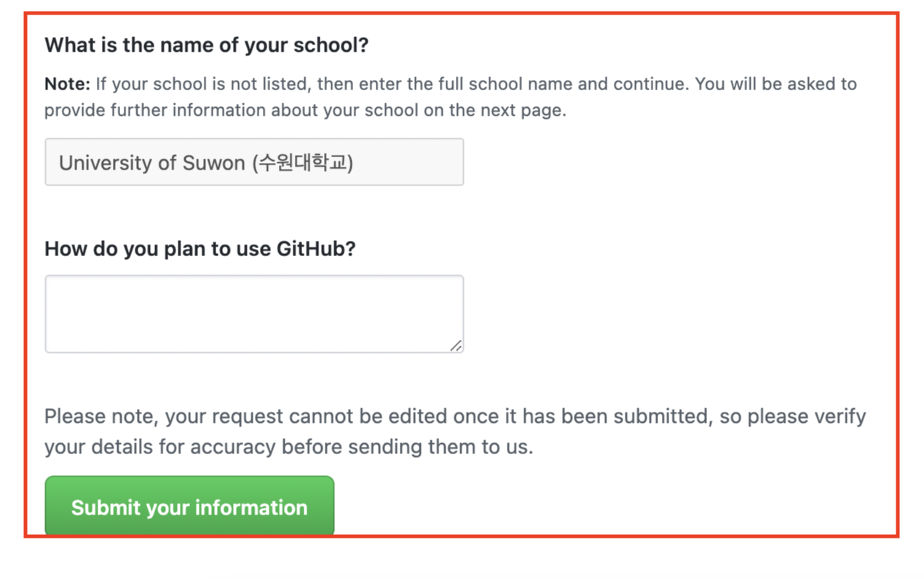Screen dimensions: 924x580
Task: Click the 'Please note, your request' paragraph
Action: click(x=454, y=417)
